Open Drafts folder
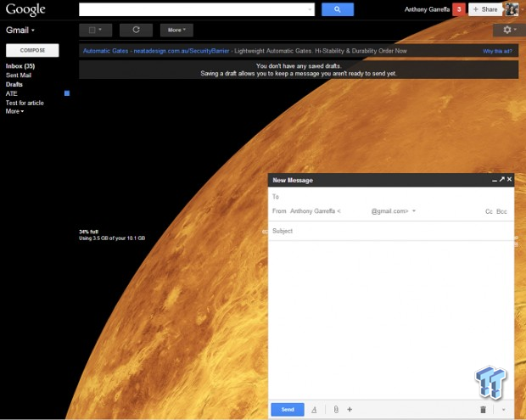Viewport: 526px width, 420px height. 14,84
